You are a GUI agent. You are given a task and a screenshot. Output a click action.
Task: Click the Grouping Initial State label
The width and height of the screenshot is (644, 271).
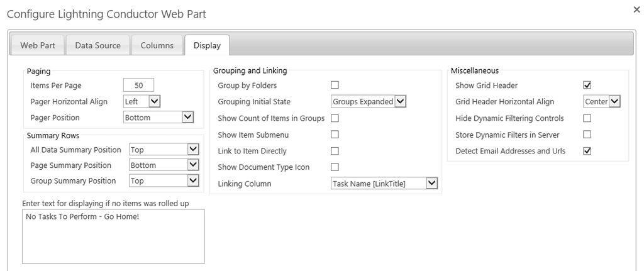(x=255, y=101)
